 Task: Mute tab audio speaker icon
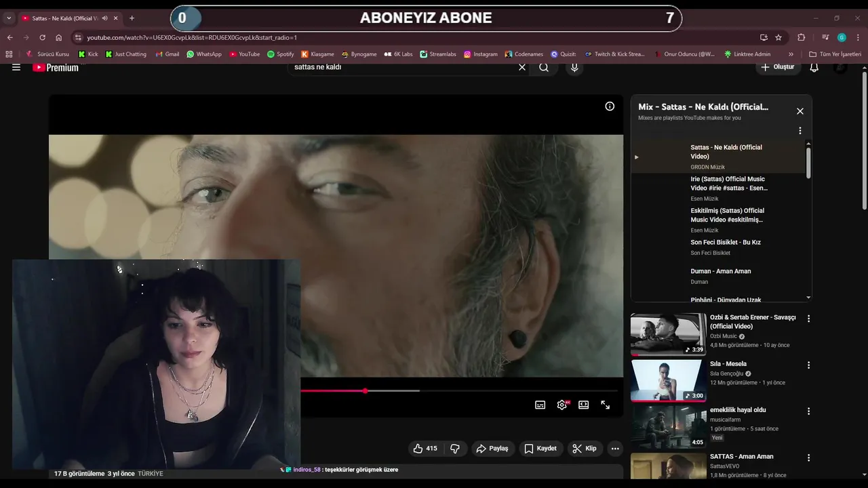(104, 18)
